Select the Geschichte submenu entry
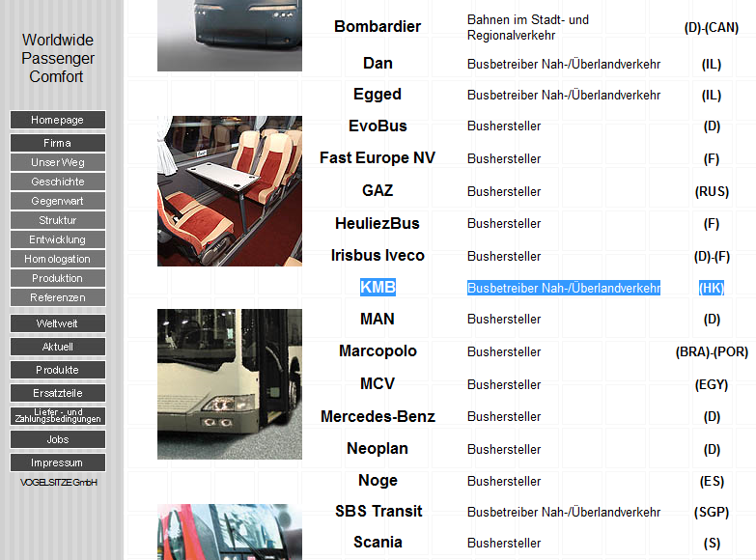Viewport: 756px width, 560px height. (57, 182)
